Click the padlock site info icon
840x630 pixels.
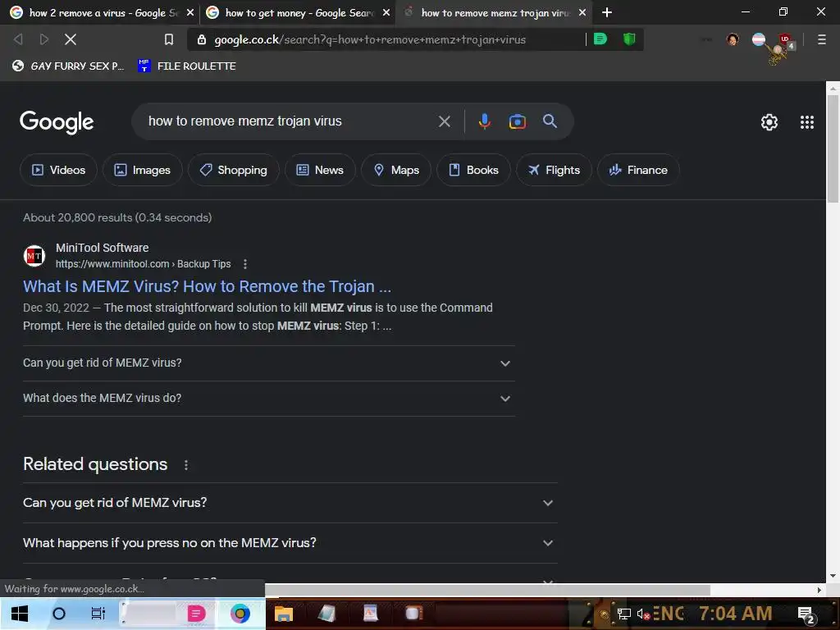tap(202, 39)
